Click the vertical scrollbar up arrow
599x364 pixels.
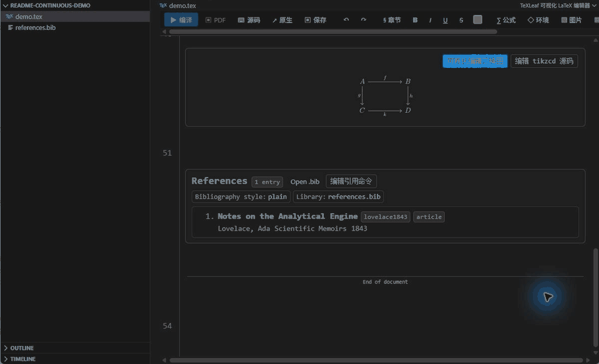pyautogui.click(x=595, y=40)
